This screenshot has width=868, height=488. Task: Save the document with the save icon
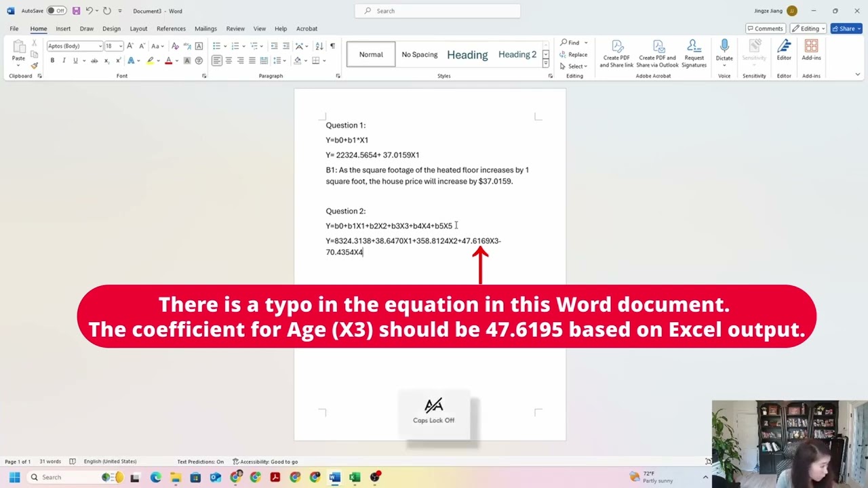click(76, 11)
